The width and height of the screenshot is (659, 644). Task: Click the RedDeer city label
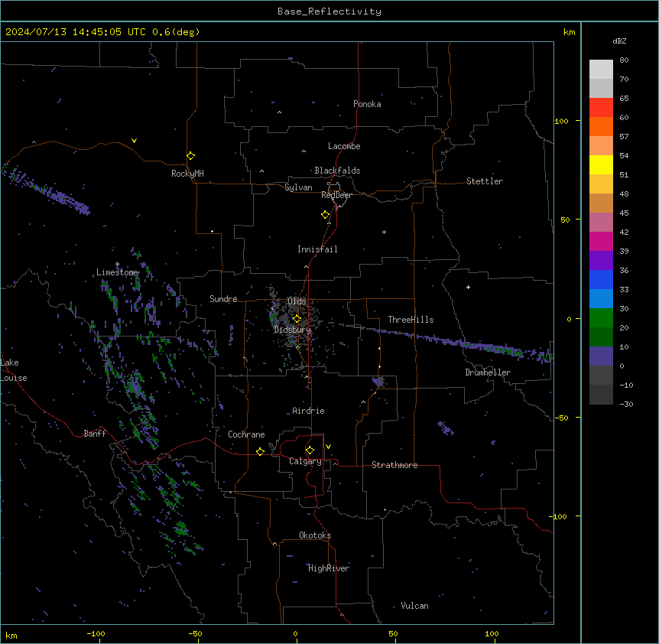(x=336, y=195)
